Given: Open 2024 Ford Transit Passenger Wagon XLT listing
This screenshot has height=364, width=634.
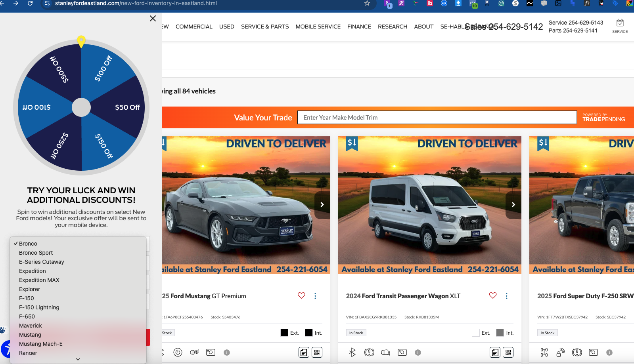Looking at the screenshot, I should [x=403, y=296].
